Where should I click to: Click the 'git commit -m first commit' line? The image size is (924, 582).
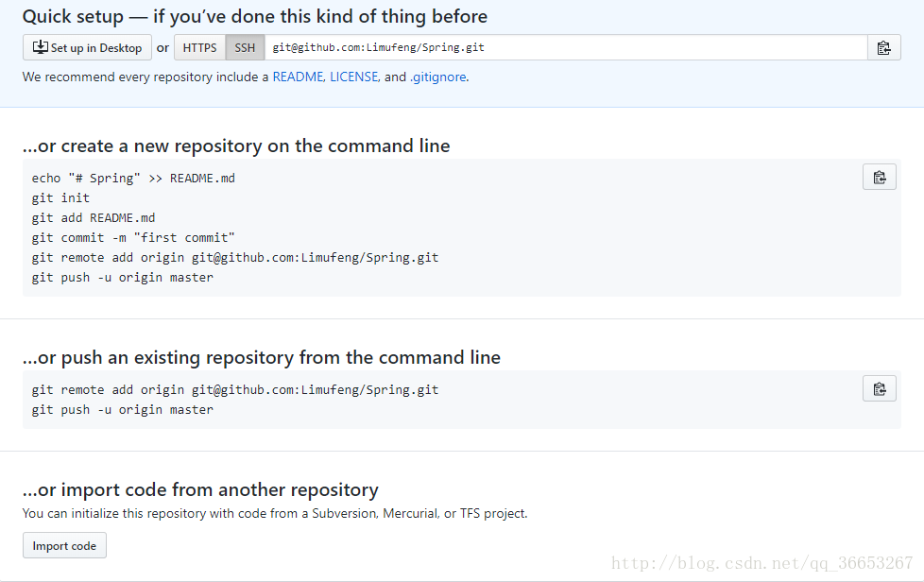[x=133, y=237]
